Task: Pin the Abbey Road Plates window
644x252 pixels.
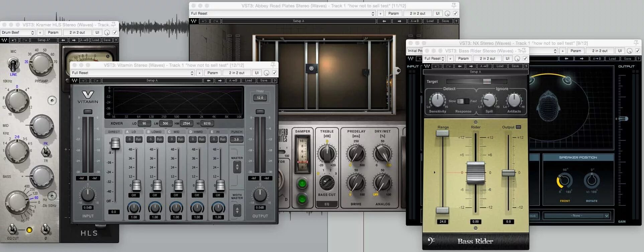Action: (454, 5)
